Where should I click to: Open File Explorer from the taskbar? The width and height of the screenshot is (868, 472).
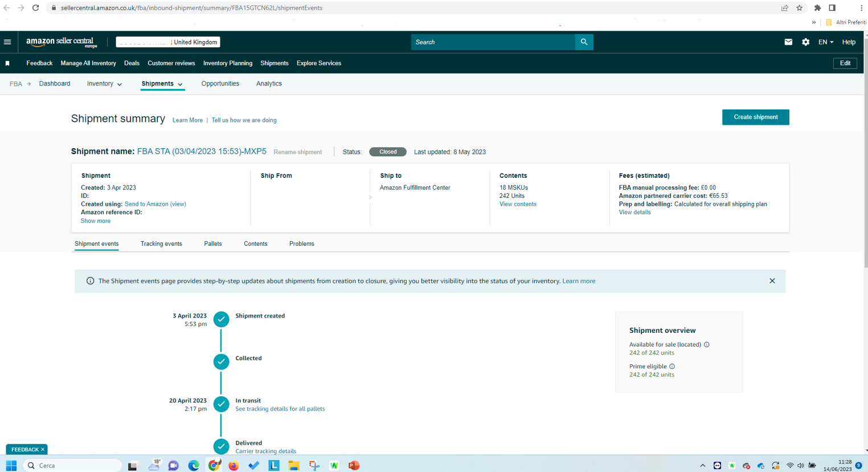pos(294,466)
